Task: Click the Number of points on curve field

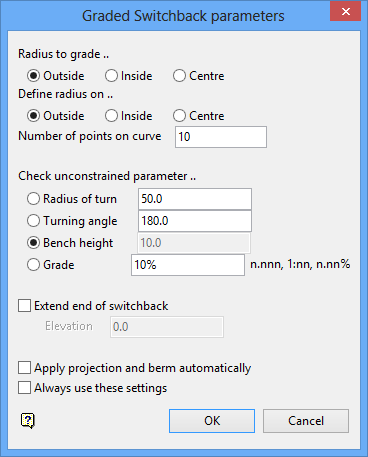Action: pos(221,137)
